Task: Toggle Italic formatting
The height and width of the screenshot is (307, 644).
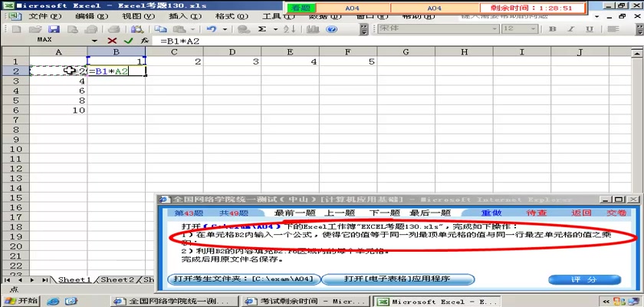Action: (571, 29)
